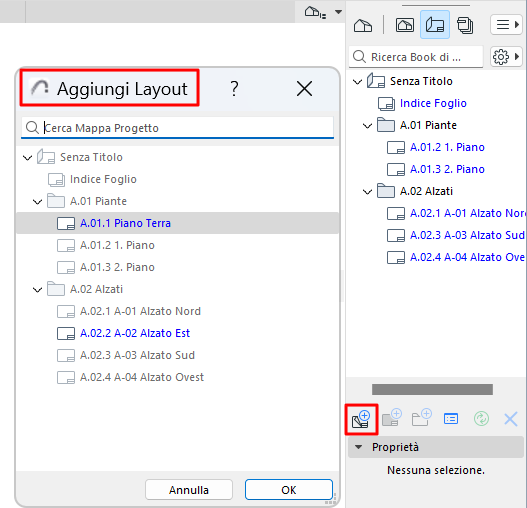527x508 pixels.
Task: Collapse A.01 Piante folder in dialog
Action: tap(37, 202)
